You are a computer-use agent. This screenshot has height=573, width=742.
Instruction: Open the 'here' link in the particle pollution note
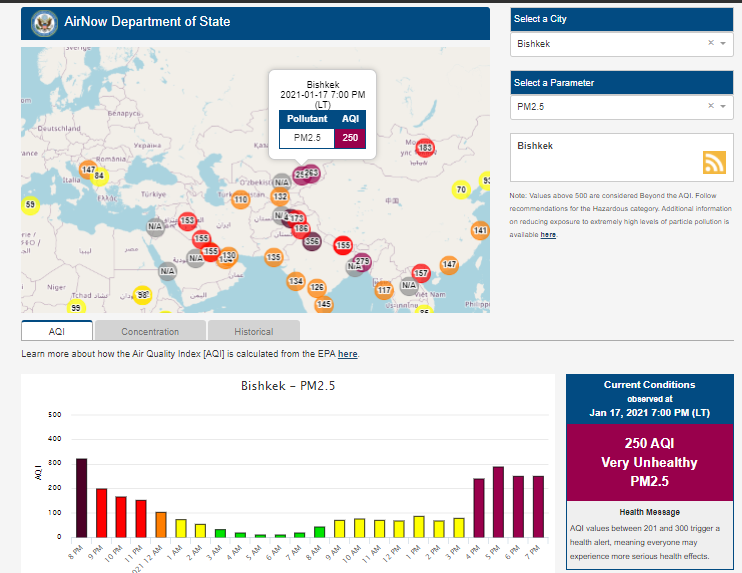(548, 235)
